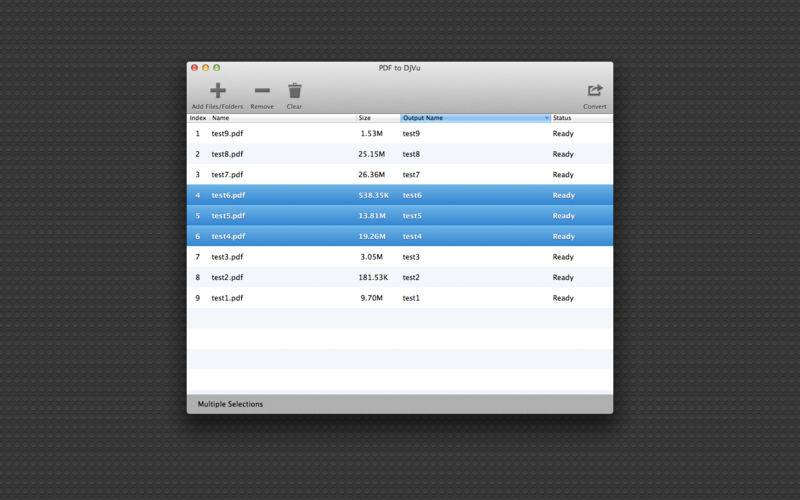Select the test3.pdf file name

coord(227,257)
